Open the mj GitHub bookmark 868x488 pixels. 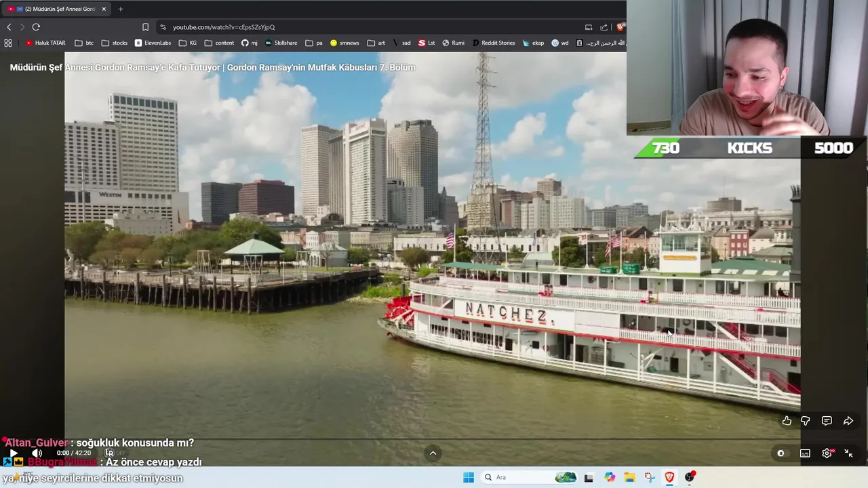point(249,43)
